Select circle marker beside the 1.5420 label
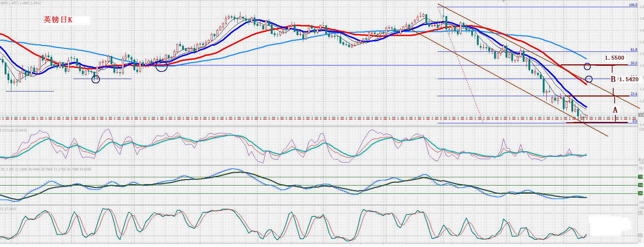 [589, 79]
